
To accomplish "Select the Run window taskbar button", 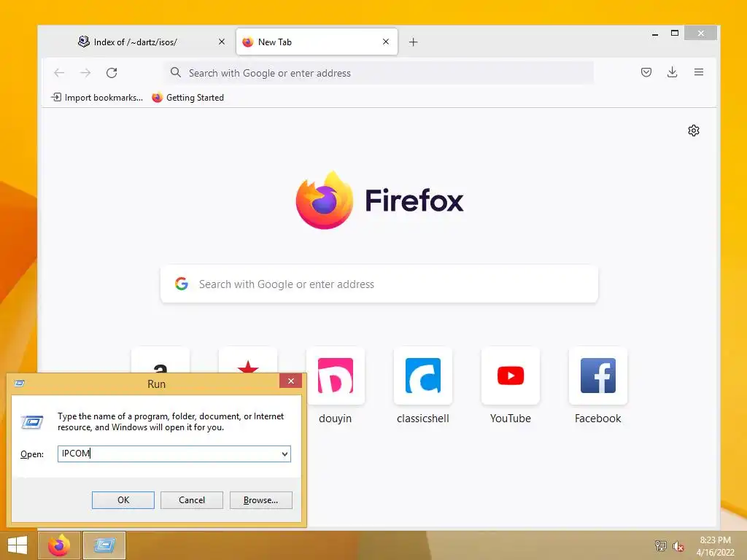I will [104, 545].
